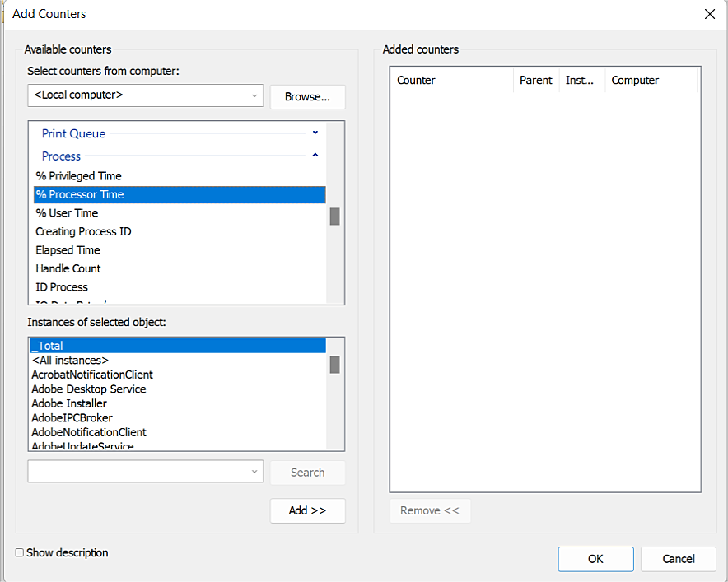Open the instance search combo box dropdown
The image size is (728, 582).
pos(254,472)
